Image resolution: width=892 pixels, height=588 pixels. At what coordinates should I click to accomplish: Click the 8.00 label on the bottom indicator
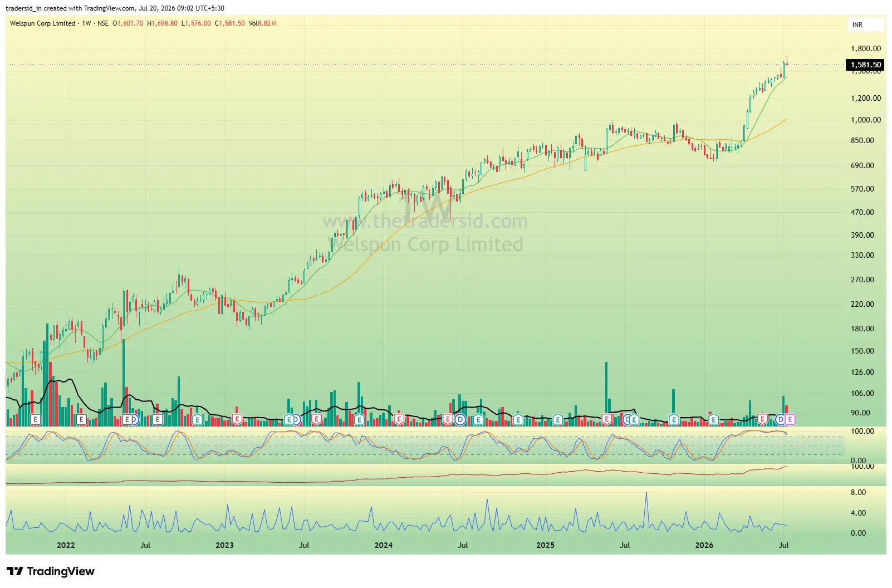click(859, 492)
